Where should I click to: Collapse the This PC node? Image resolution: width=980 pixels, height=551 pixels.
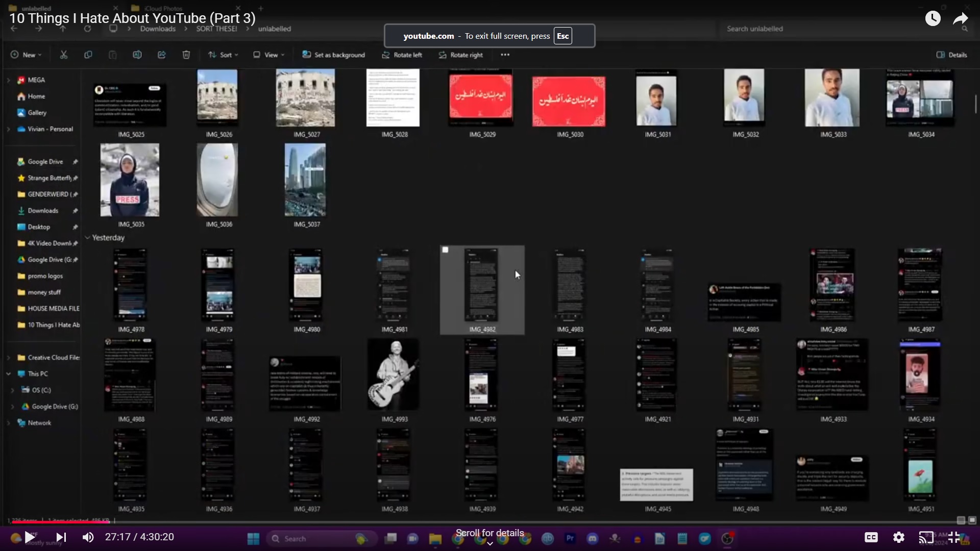pyautogui.click(x=8, y=374)
